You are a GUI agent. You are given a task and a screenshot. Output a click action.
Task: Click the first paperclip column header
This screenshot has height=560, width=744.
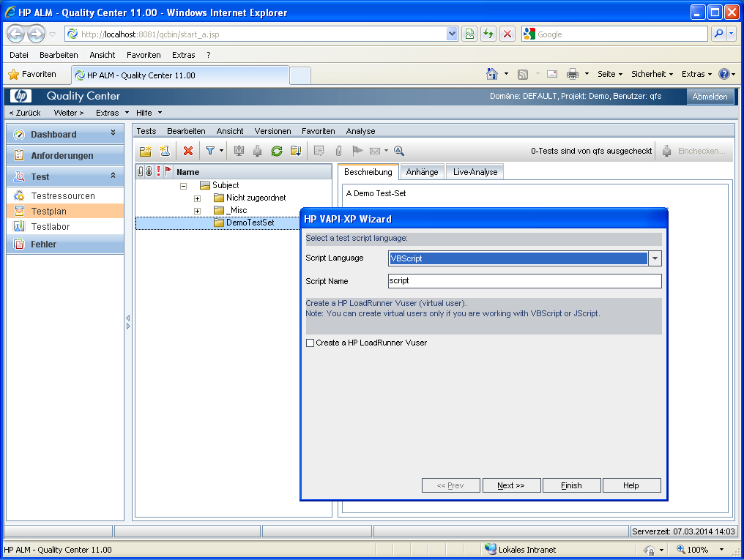point(140,171)
